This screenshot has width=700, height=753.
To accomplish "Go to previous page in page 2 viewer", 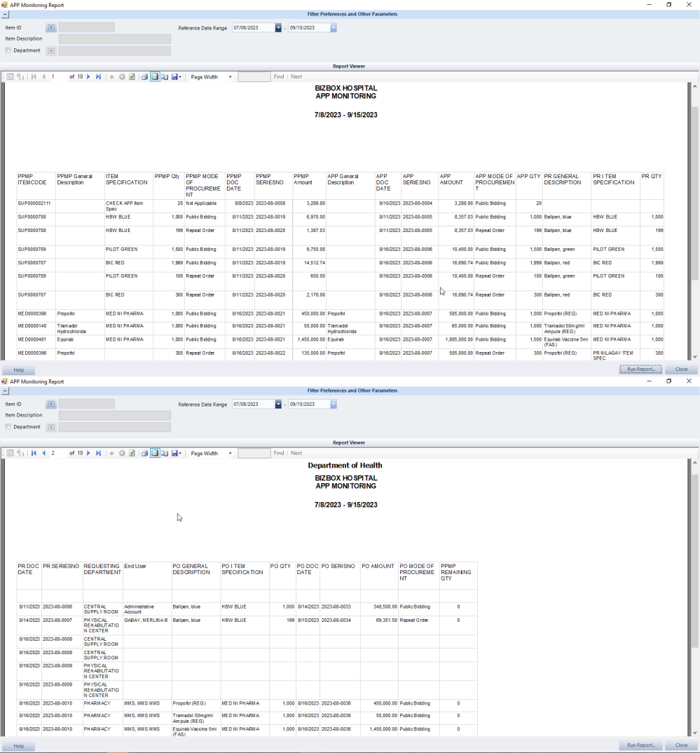I will tap(43, 454).
